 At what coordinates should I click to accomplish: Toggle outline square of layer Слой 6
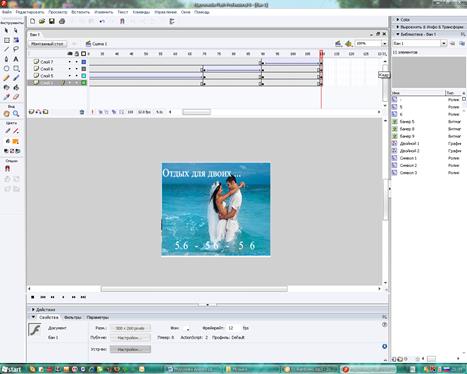84,69
